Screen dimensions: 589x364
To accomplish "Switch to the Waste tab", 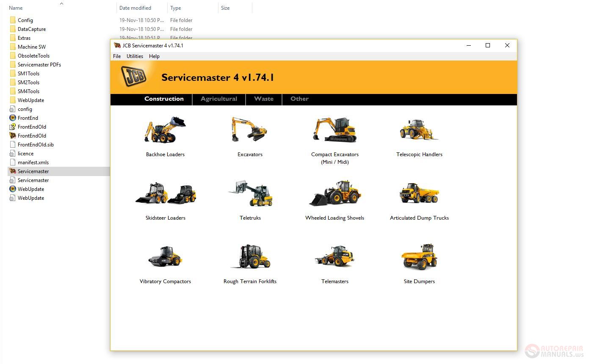I will pos(264,99).
